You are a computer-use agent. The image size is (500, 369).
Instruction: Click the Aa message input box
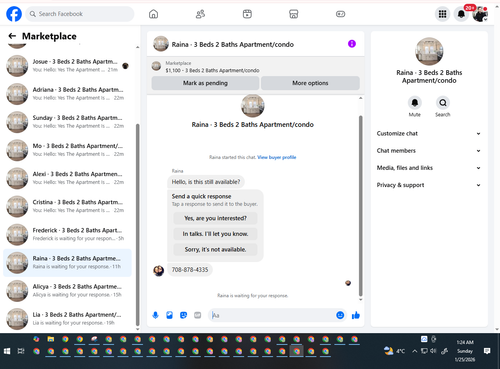tap(272, 315)
